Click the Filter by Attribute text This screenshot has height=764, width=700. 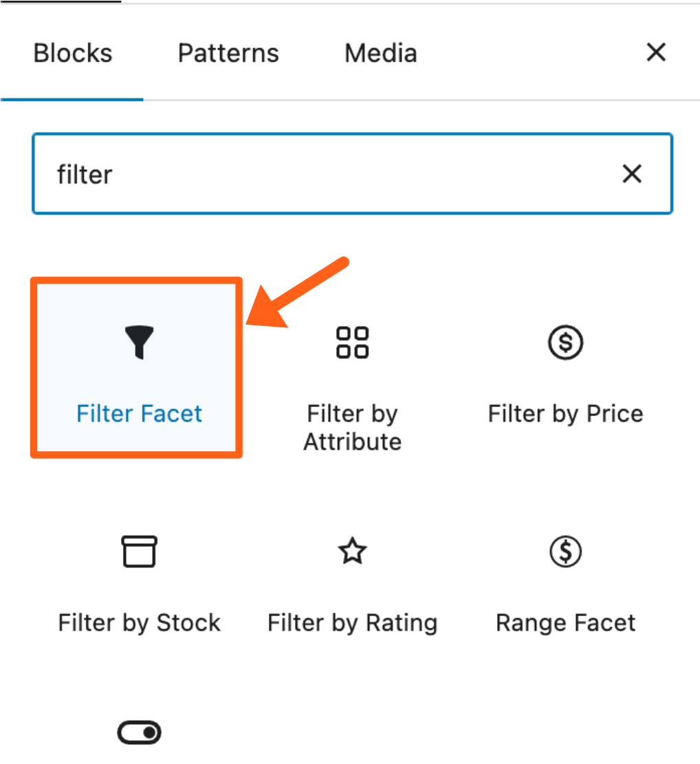(x=352, y=427)
